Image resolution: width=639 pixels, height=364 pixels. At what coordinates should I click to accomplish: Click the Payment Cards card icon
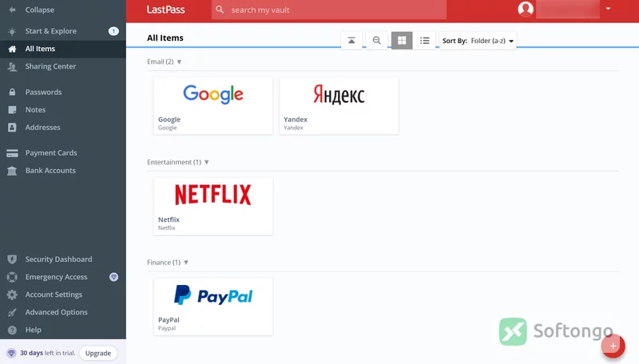[12, 153]
